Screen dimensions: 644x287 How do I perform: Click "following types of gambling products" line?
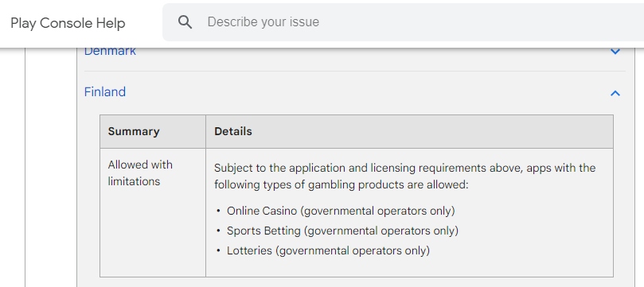click(x=341, y=184)
